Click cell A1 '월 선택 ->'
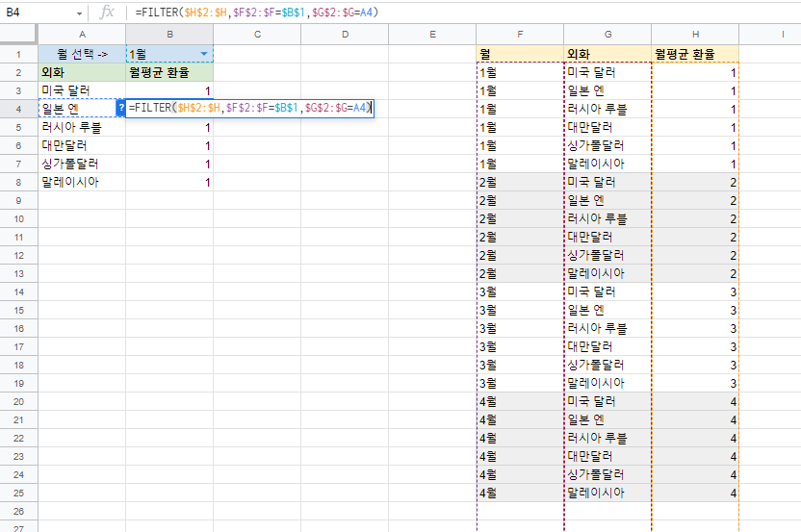801x532 pixels. [x=82, y=54]
